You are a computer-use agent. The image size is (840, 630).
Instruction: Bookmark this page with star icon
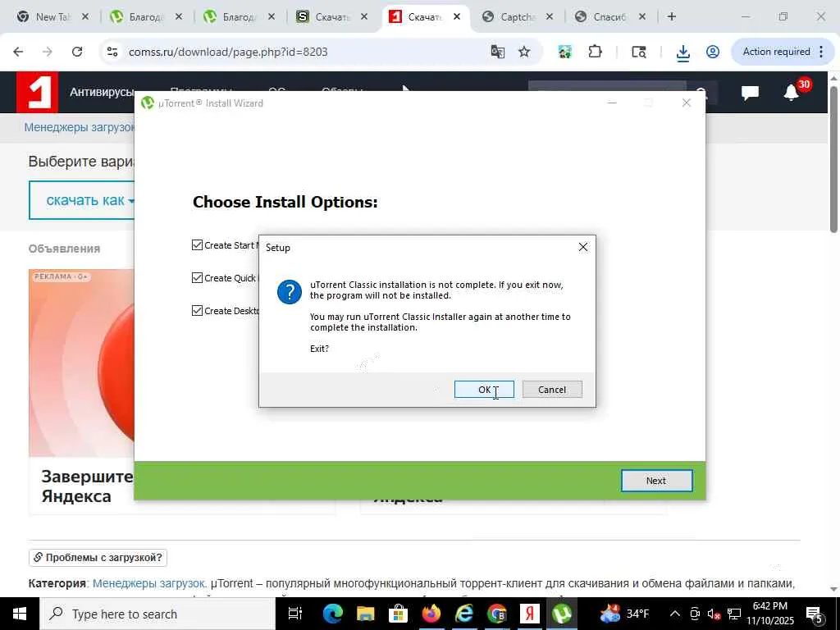point(524,52)
